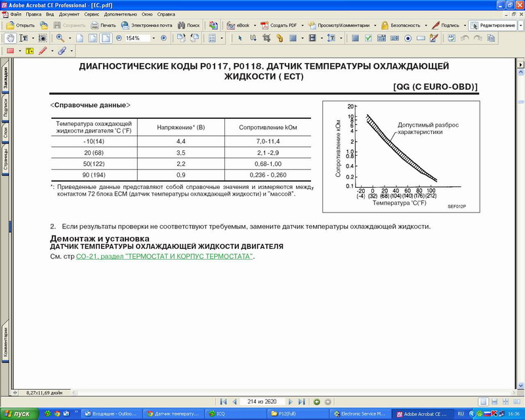Click the plus zoom in button
Screen dimensions: 525x420
[x=163, y=38]
